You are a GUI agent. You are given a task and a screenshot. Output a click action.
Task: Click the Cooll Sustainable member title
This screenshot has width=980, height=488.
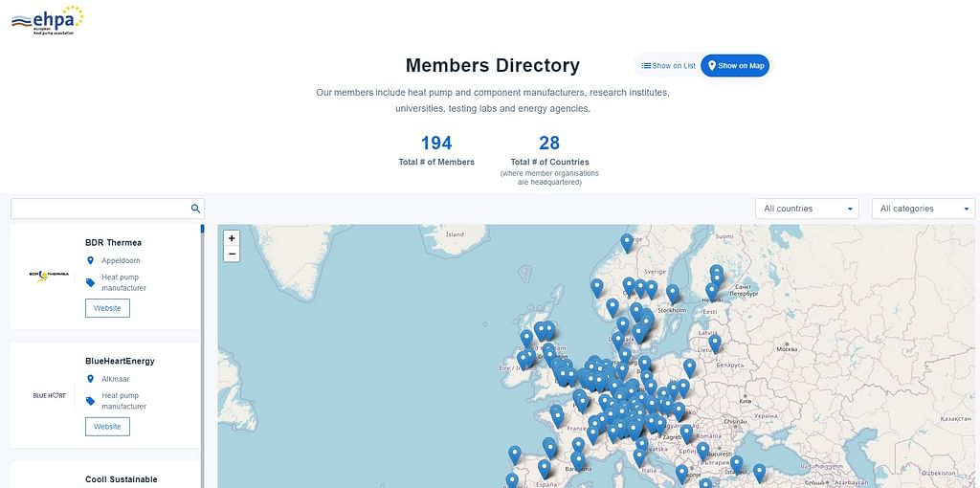[x=121, y=479]
